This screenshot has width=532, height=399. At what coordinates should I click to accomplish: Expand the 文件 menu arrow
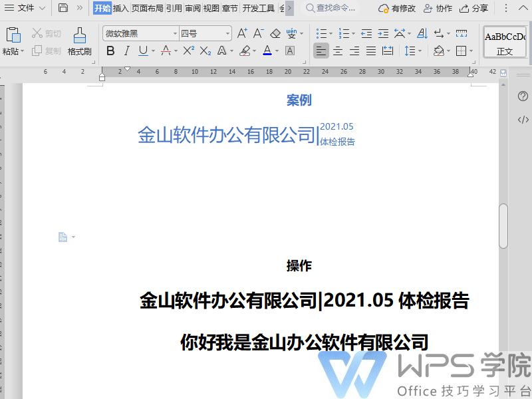(x=42, y=8)
